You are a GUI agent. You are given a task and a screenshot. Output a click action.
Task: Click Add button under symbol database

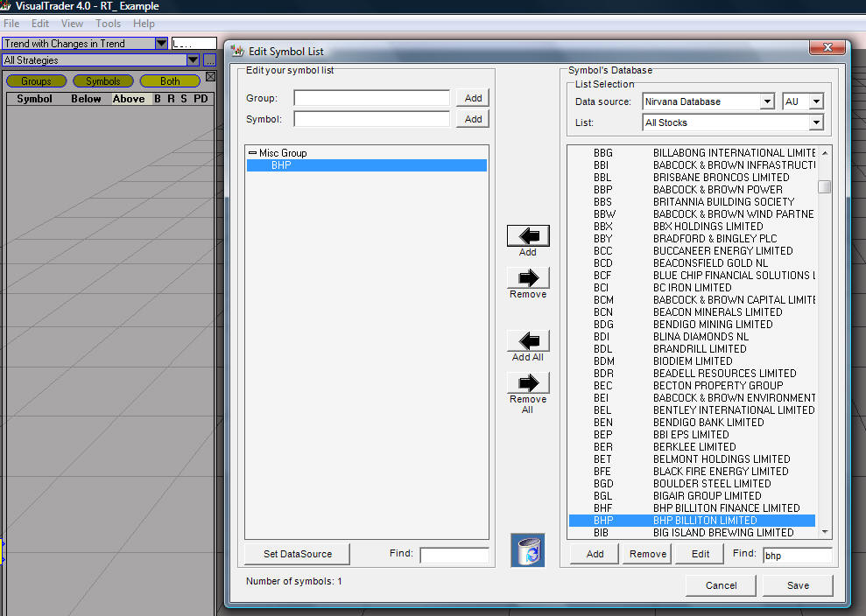click(595, 554)
